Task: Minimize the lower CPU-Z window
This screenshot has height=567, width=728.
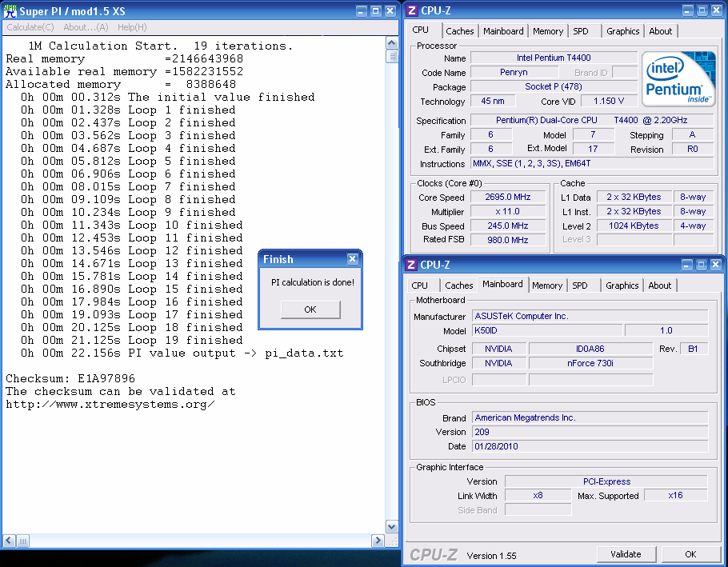Action: click(686, 265)
